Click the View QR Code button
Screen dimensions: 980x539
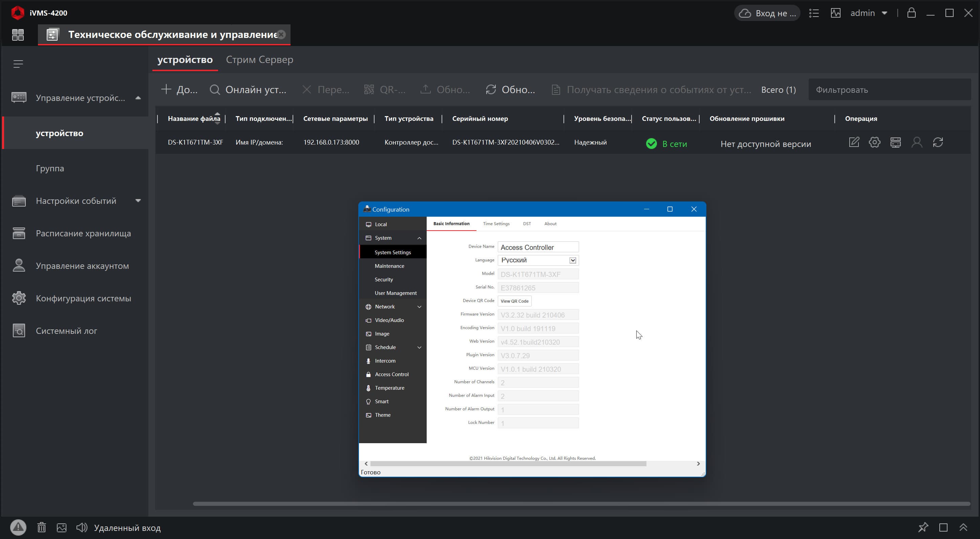(x=514, y=301)
